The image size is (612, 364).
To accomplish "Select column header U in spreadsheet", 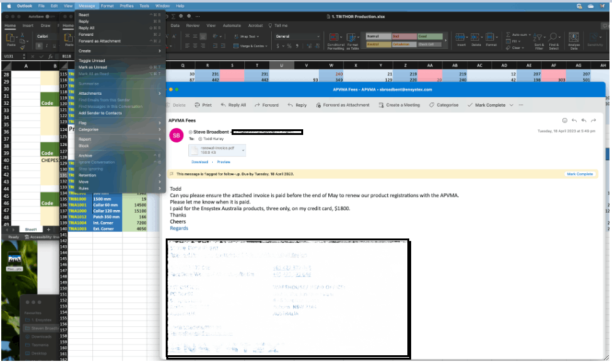I will 281,65.
